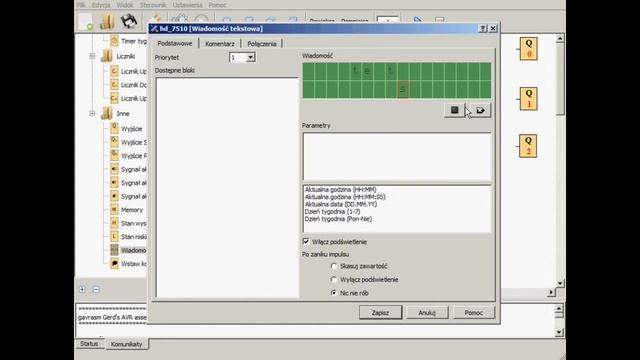640x360 pixels.
Task: Toggle the Włącz podświetlenie checkbox
Action: [x=306, y=242]
